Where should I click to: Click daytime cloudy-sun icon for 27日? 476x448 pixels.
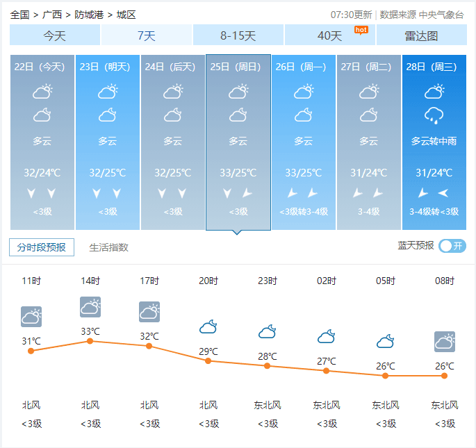pyautogui.click(x=369, y=92)
